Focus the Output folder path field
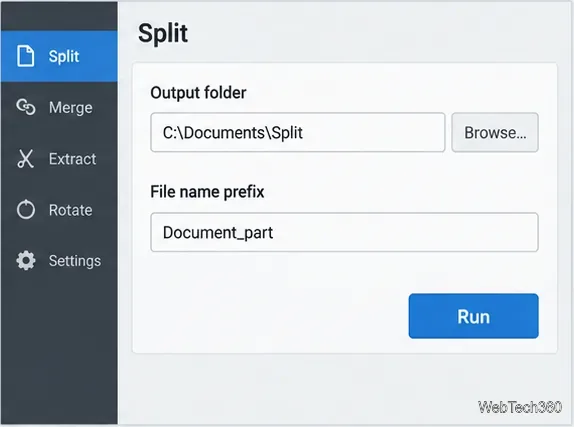The image size is (574, 427). coord(298,132)
